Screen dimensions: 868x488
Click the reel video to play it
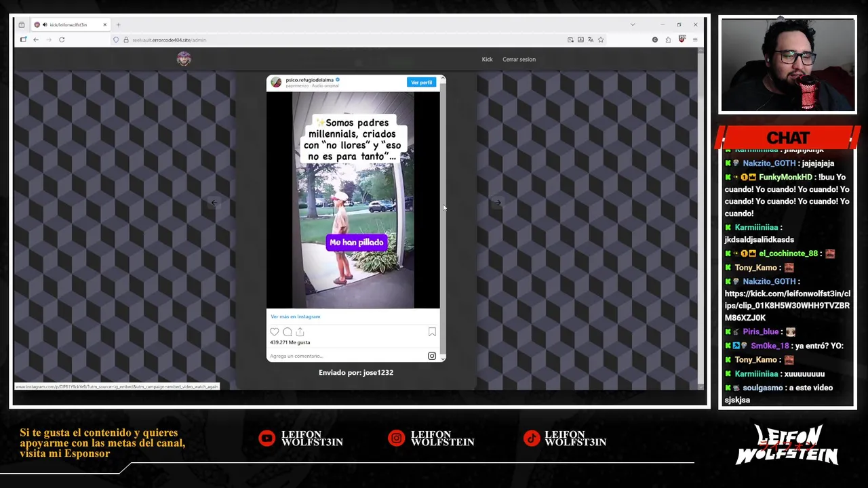click(x=353, y=200)
